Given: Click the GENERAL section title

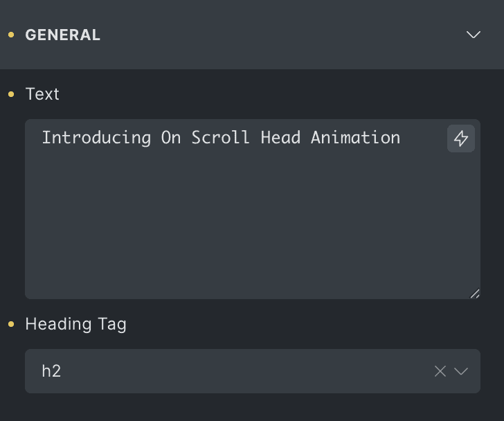Looking at the screenshot, I should pyautogui.click(x=63, y=35).
